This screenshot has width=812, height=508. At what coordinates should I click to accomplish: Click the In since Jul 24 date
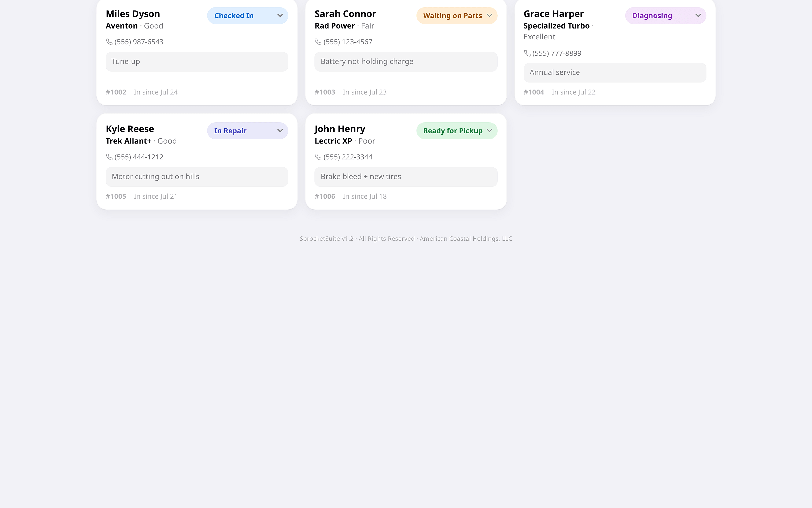coord(156,92)
